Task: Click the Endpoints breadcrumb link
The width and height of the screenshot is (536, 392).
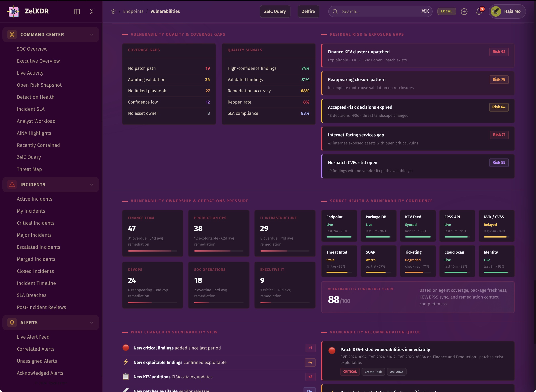Action: (x=133, y=11)
